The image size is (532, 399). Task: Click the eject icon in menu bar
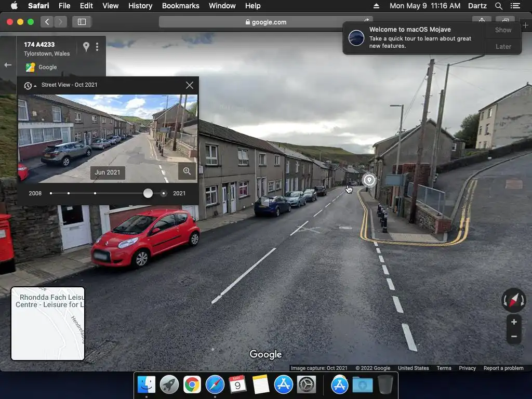tap(376, 6)
